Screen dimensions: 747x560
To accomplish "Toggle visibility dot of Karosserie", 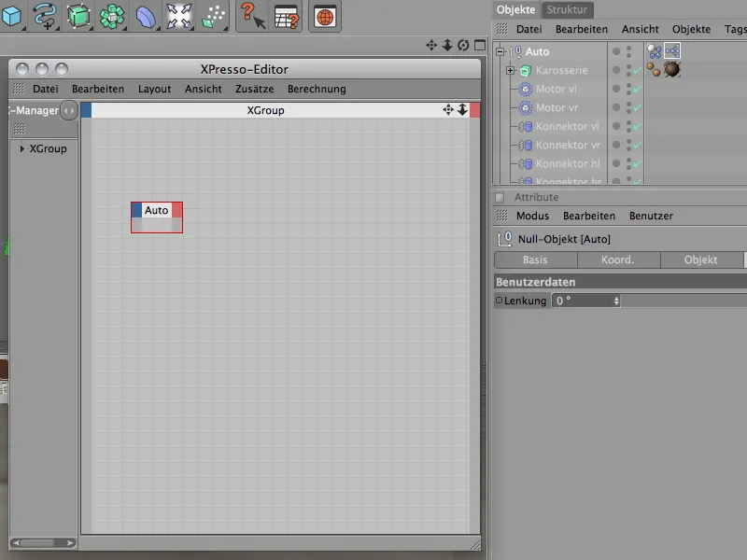I will coord(616,70).
